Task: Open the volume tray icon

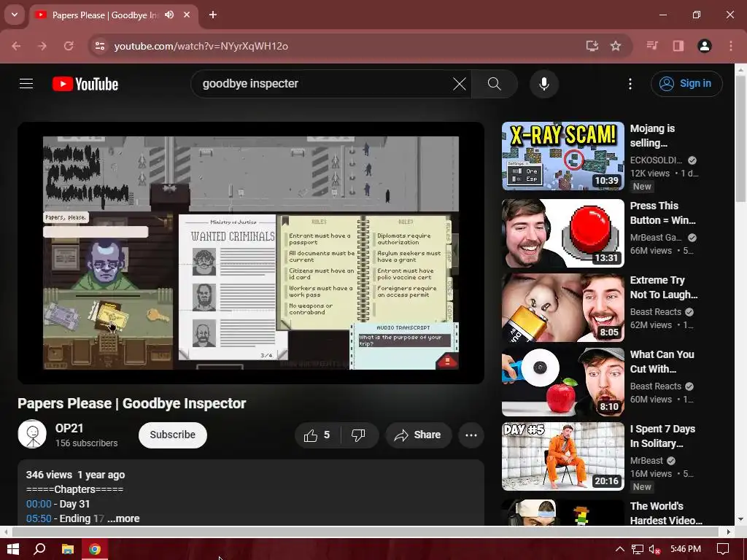Action: tap(654, 549)
